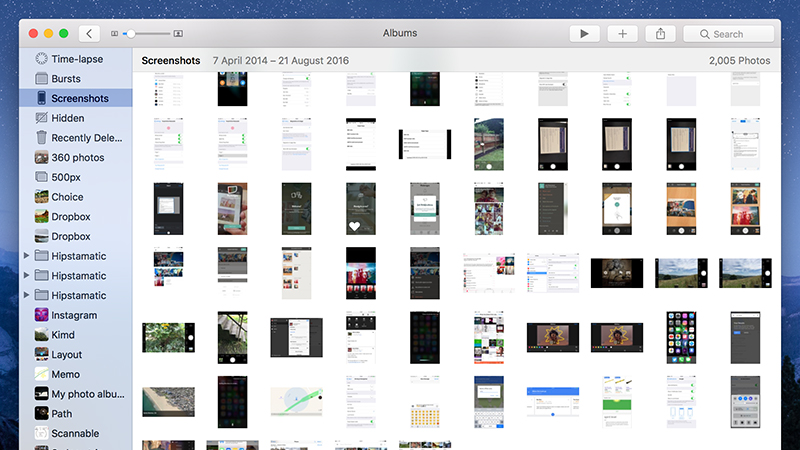Click the Recently Deleted trash icon
Image resolution: width=800 pixels, height=450 pixels.
coord(41,137)
